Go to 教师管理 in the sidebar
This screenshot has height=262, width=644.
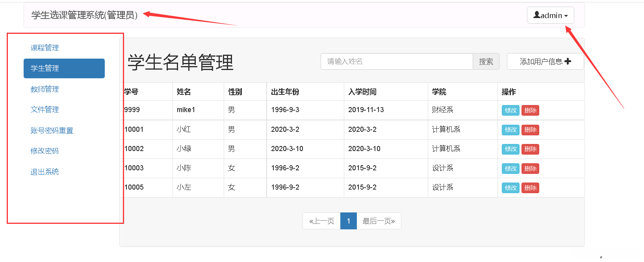[x=45, y=89]
